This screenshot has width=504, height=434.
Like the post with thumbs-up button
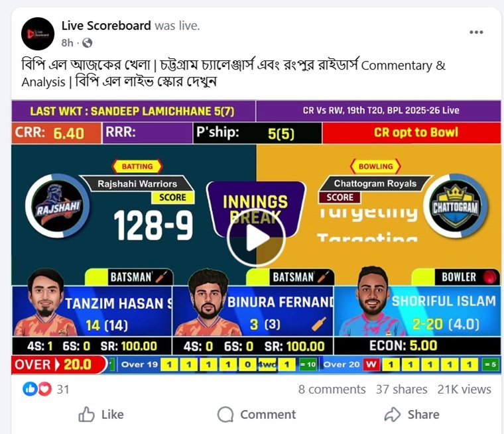[x=101, y=414]
